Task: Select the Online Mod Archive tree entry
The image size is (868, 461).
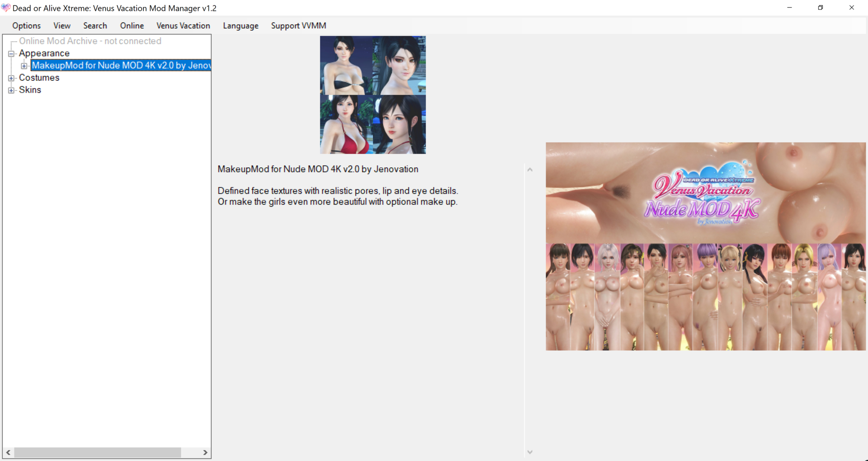Action: 90,41
